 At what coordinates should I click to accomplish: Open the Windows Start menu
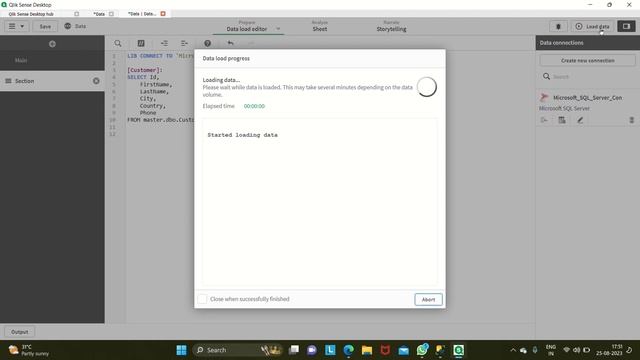(181, 350)
